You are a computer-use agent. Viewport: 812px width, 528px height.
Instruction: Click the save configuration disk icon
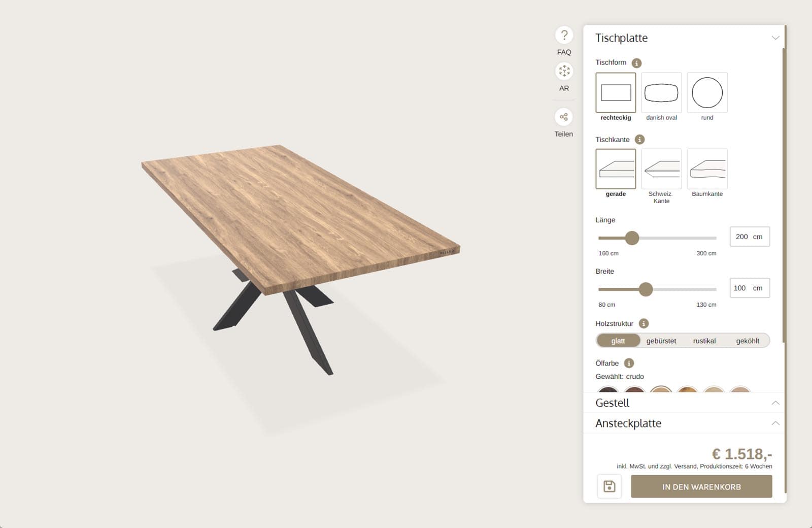click(x=609, y=486)
